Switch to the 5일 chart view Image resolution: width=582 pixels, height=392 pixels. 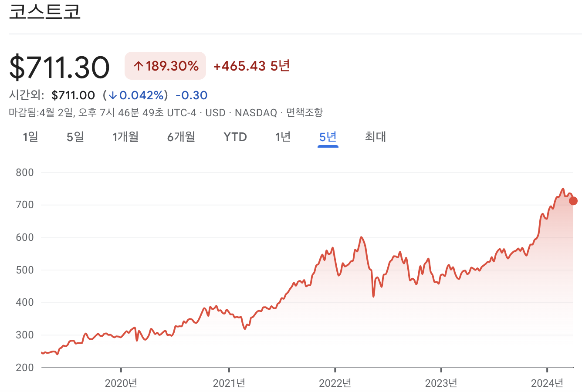75,137
